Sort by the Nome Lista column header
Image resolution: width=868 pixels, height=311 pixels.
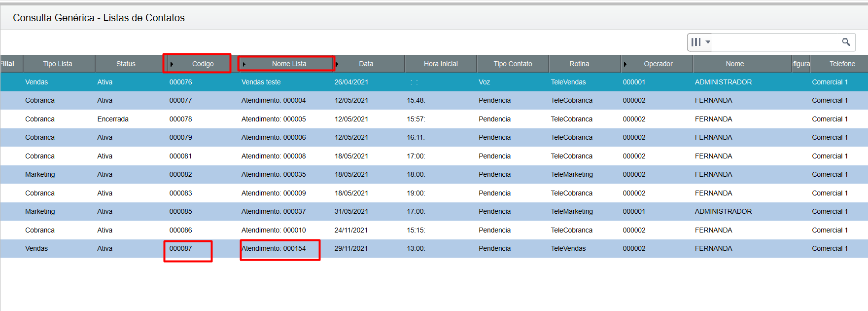coord(289,64)
